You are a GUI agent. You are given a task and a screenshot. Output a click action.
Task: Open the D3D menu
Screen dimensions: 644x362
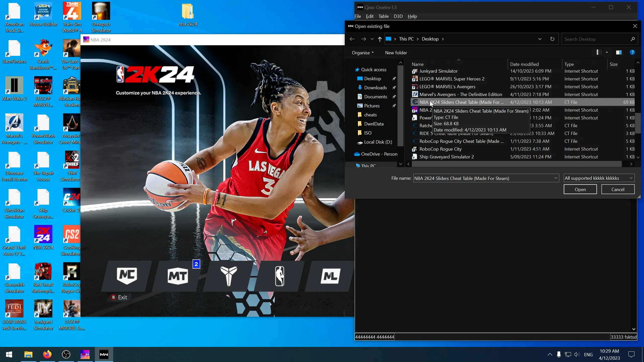pyautogui.click(x=398, y=16)
